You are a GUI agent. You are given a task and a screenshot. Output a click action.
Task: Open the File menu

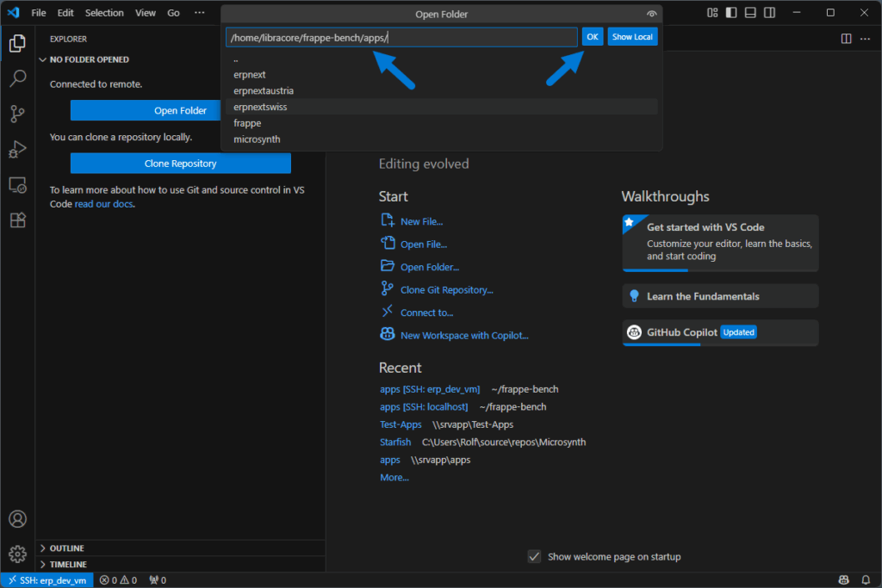(x=39, y=12)
